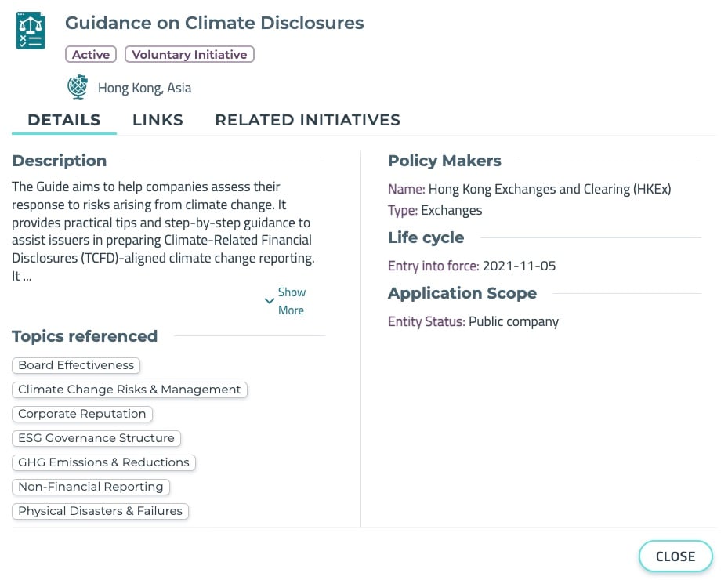This screenshot has width=728, height=580.
Task: Toggle the GHG Emissions & Reductions topic
Action: pyautogui.click(x=103, y=462)
